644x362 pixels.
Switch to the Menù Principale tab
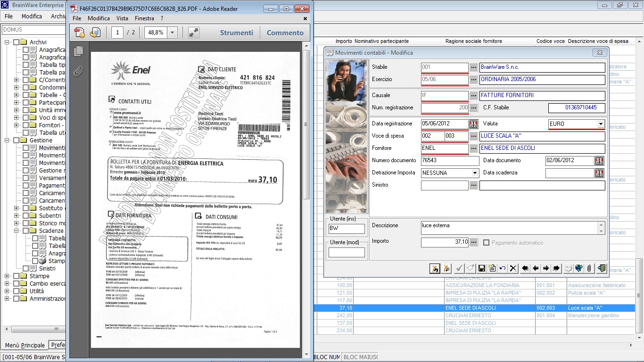point(25,345)
